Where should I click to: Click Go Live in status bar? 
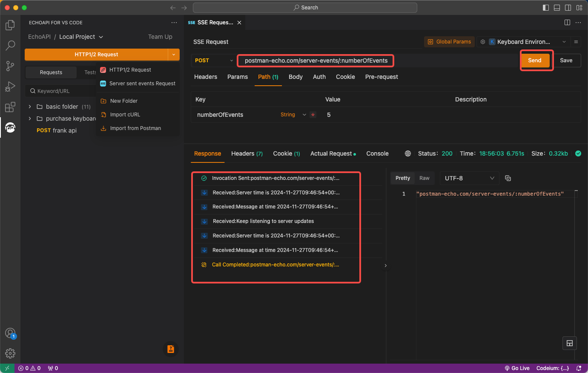point(517,368)
